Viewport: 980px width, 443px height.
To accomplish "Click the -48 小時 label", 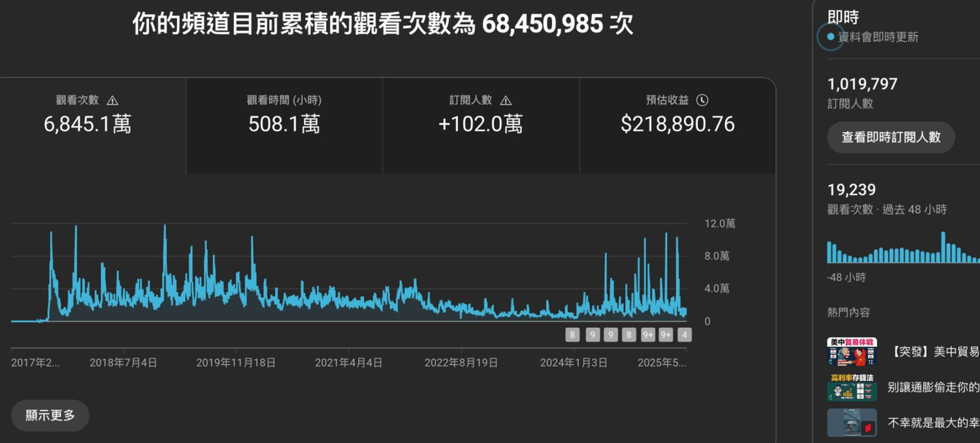I will [846, 278].
